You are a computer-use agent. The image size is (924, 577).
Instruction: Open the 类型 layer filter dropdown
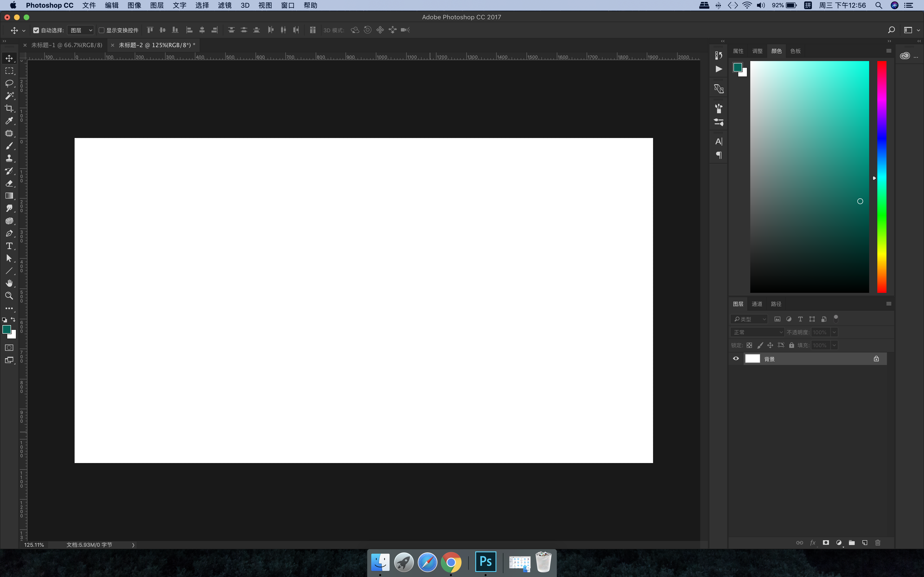click(749, 319)
